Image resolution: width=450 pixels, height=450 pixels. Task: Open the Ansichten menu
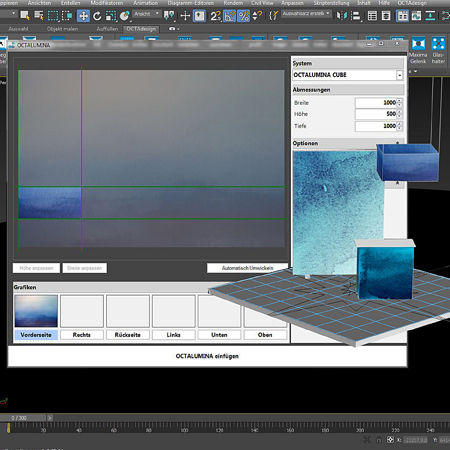tap(39, 3)
